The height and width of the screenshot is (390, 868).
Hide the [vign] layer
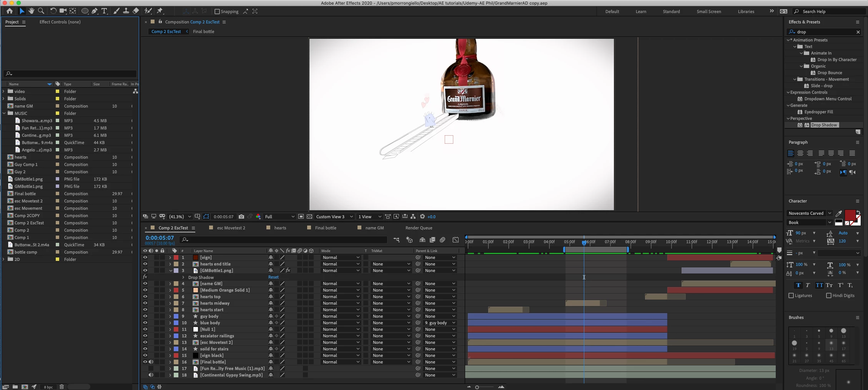(x=145, y=257)
